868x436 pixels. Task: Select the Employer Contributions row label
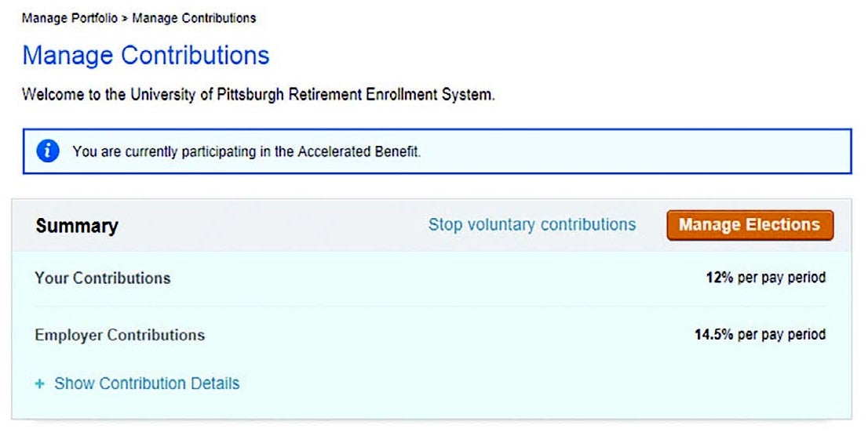[119, 335]
